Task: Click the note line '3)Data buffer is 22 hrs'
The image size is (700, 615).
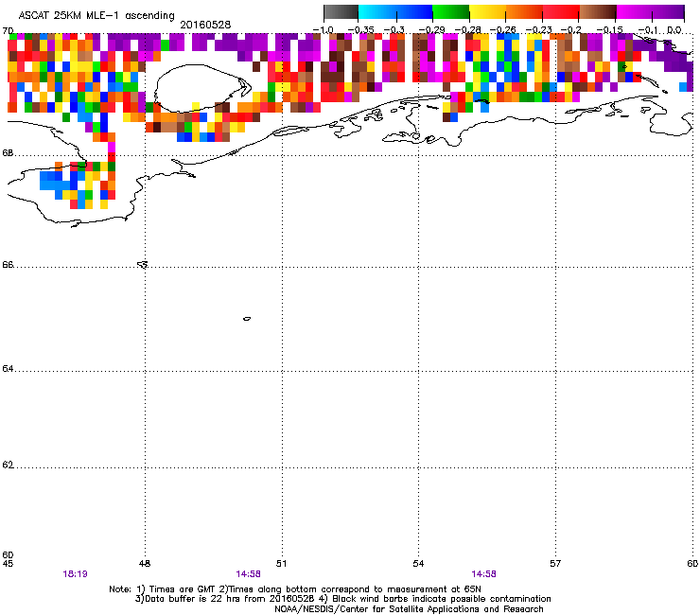Action: (342, 599)
